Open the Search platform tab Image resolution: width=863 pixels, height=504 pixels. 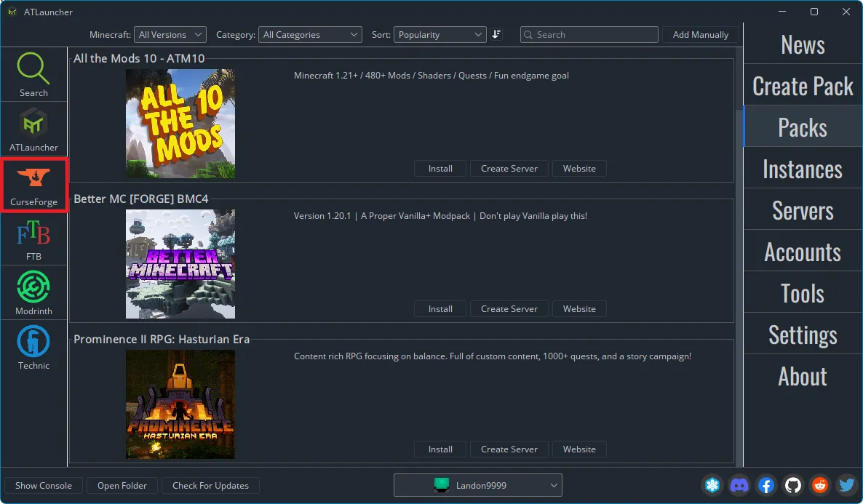click(33, 74)
